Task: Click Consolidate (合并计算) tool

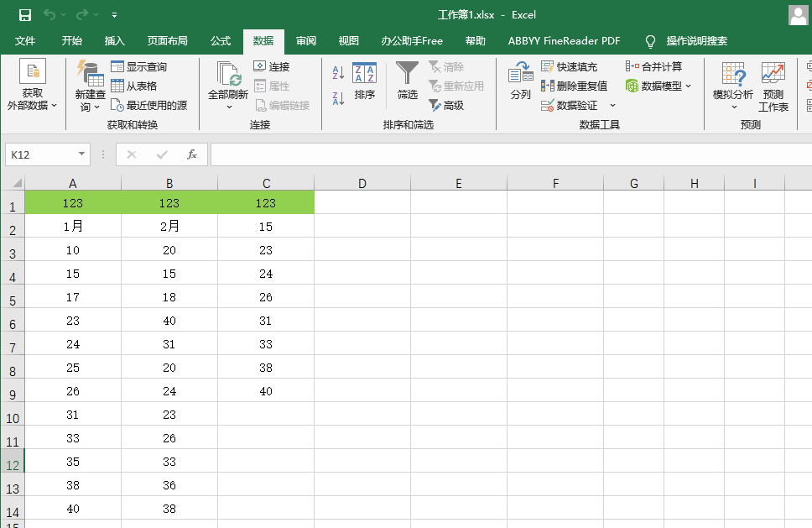Action: click(654, 66)
